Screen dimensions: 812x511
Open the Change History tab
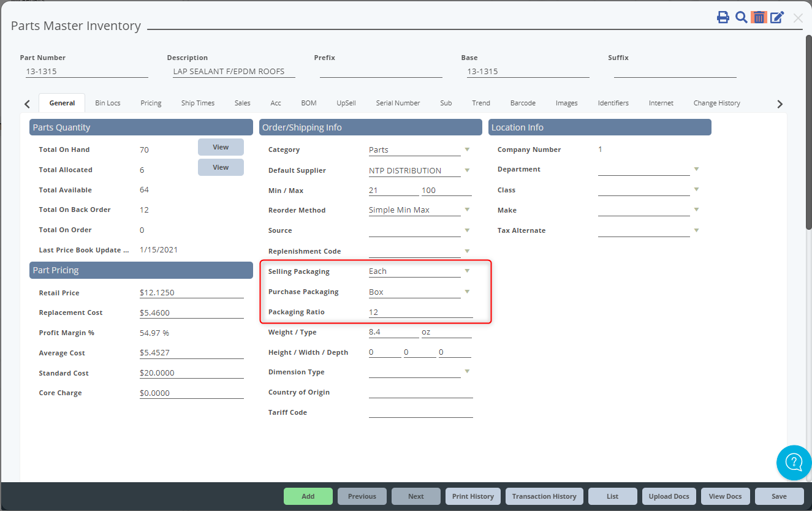click(x=717, y=103)
